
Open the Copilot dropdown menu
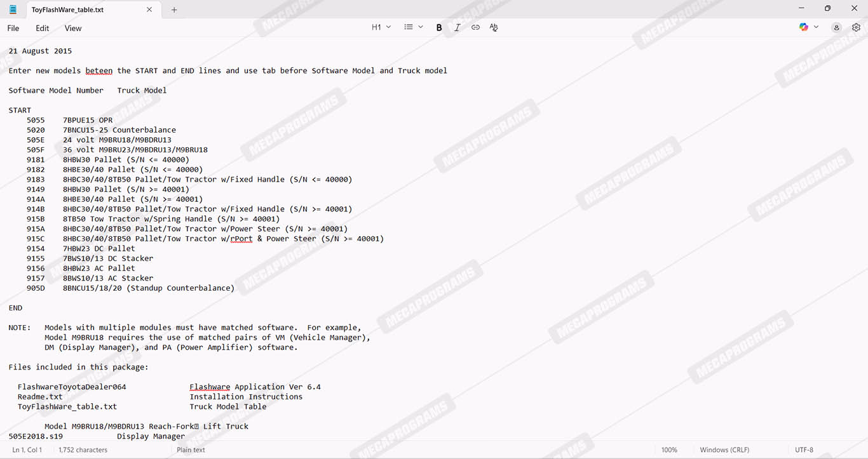click(x=817, y=27)
